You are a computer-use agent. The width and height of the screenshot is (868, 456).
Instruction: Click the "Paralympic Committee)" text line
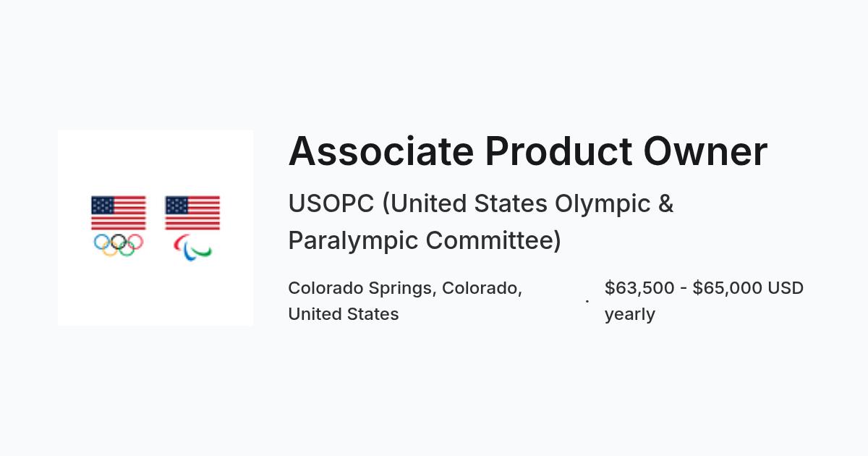(425, 240)
